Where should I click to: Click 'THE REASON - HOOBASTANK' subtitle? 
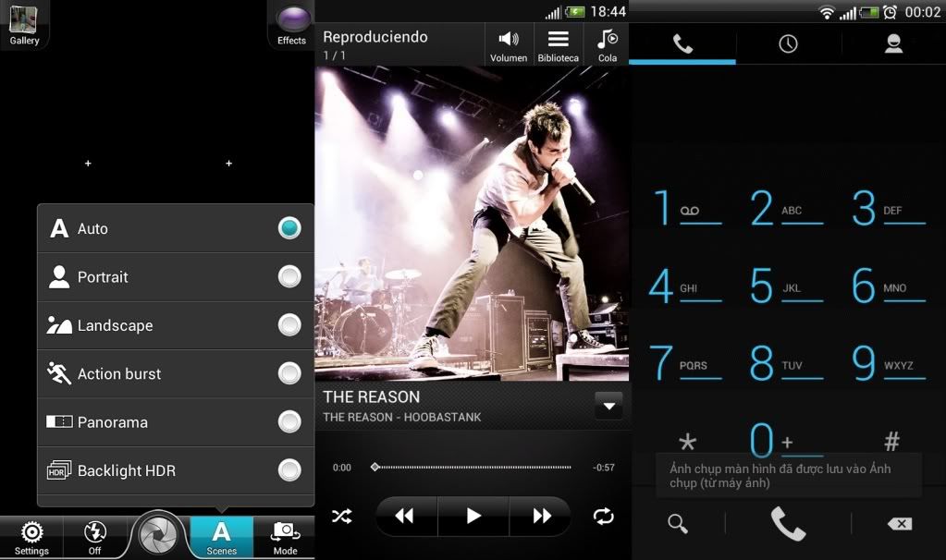402,417
